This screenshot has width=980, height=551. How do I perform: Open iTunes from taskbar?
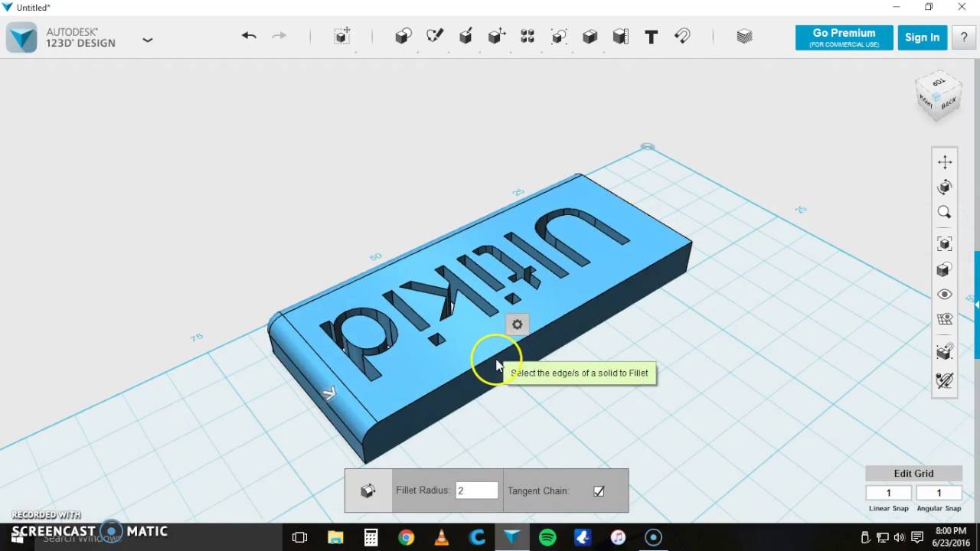619,537
